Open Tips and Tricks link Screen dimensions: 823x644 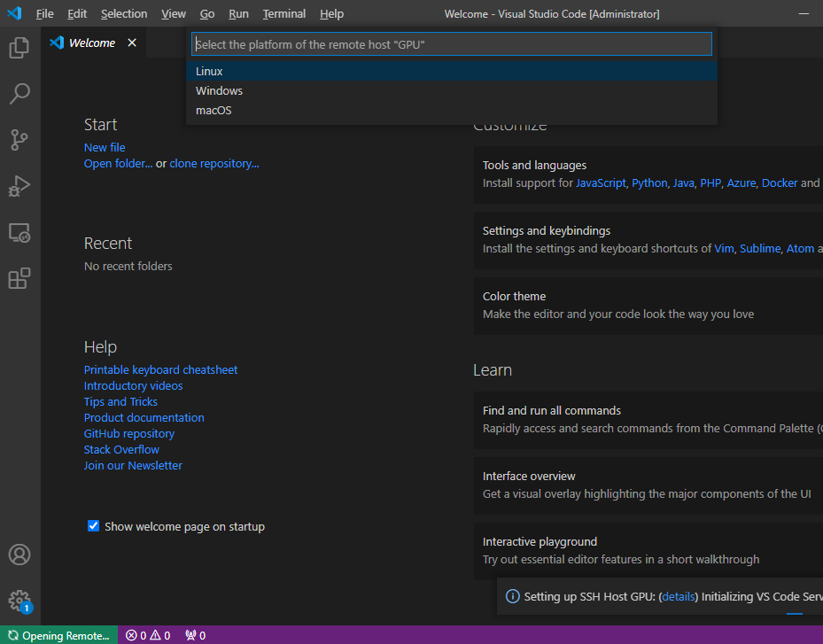pos(120,402)
